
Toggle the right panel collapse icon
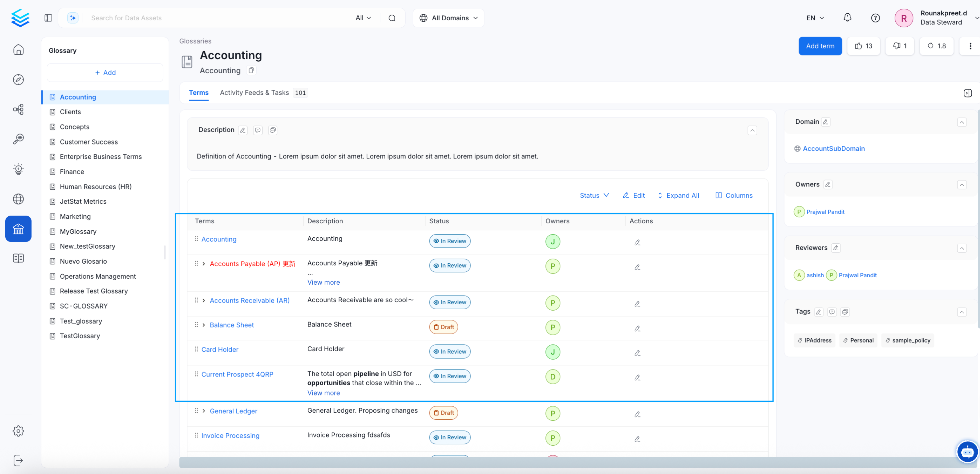pyautogui.click(x=967, y=93)
